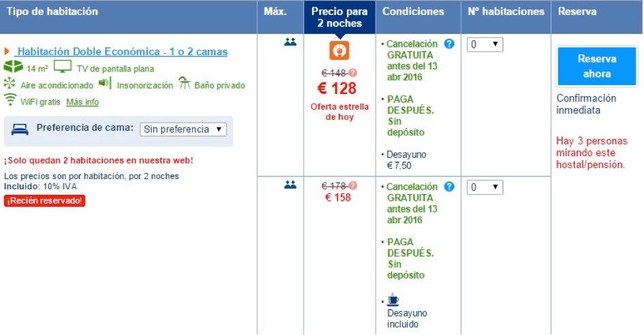The width and height of the screenshot is (644, 335).
Task: Click the soundproofing speaker icon
Action: coord(104,84)
